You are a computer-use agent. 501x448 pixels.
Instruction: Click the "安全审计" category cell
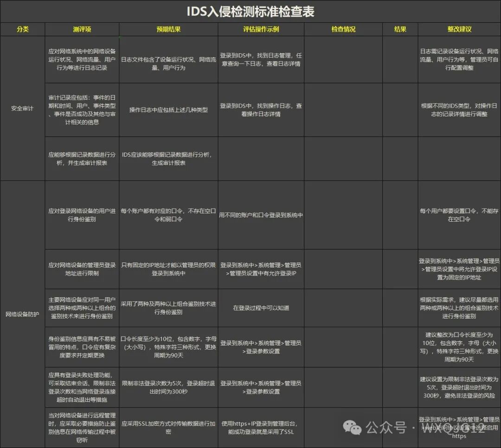22,109
